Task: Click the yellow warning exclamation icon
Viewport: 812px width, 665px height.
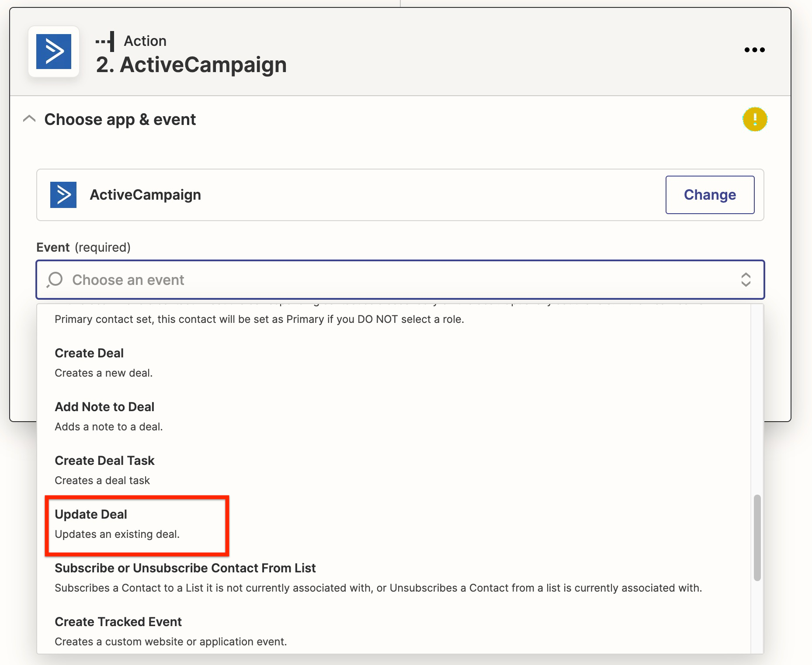Action: pos(755,119)
